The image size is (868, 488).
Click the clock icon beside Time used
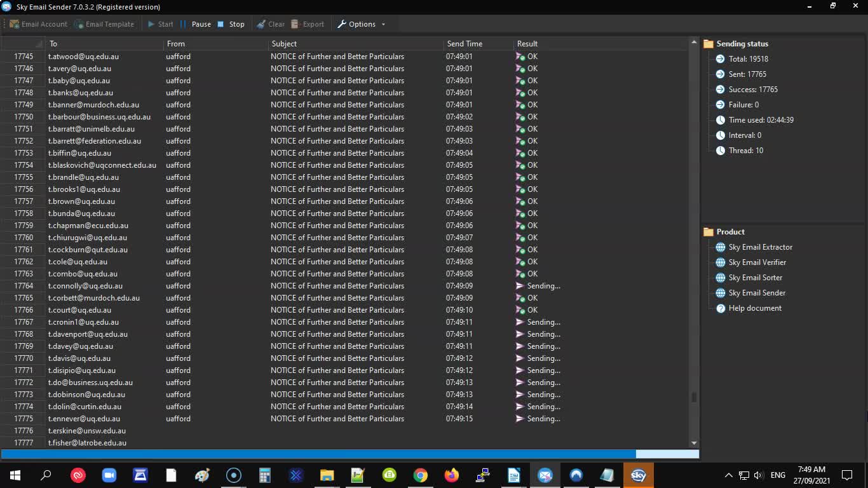point(721,120)
